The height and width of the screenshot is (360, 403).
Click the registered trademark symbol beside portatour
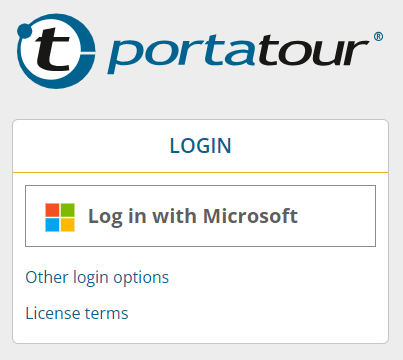(378, 36)
